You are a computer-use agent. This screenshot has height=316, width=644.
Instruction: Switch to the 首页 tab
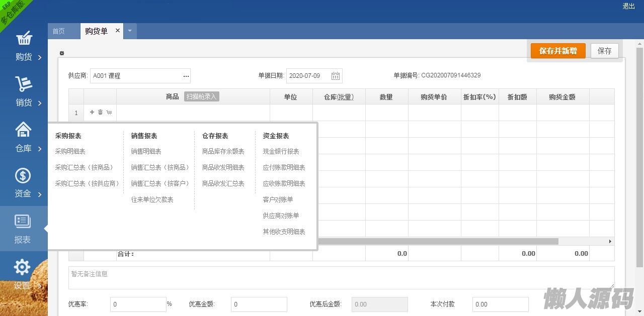[59, 31]
